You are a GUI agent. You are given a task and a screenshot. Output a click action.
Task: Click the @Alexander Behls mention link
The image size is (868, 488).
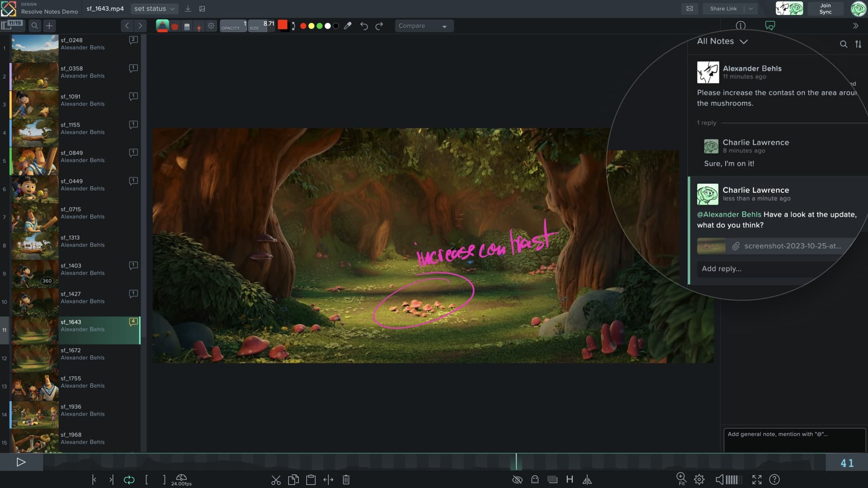tap(728, 215)
